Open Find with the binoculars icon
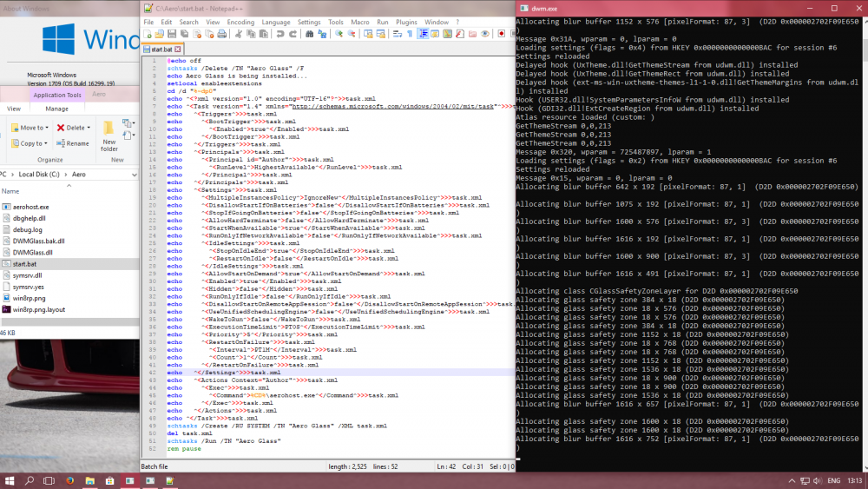This screenshot has height=489, width=868. tap(309, 34)
